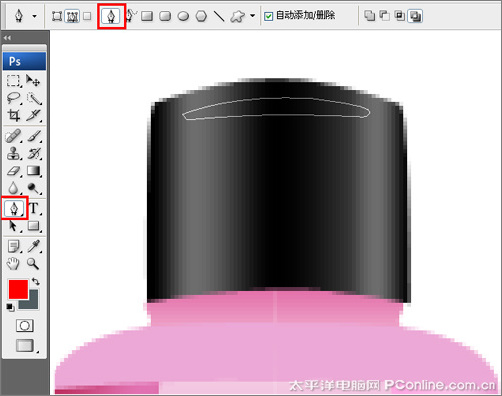
Task: Toggle Quick Mask mode button
Action: click(25, 325)
